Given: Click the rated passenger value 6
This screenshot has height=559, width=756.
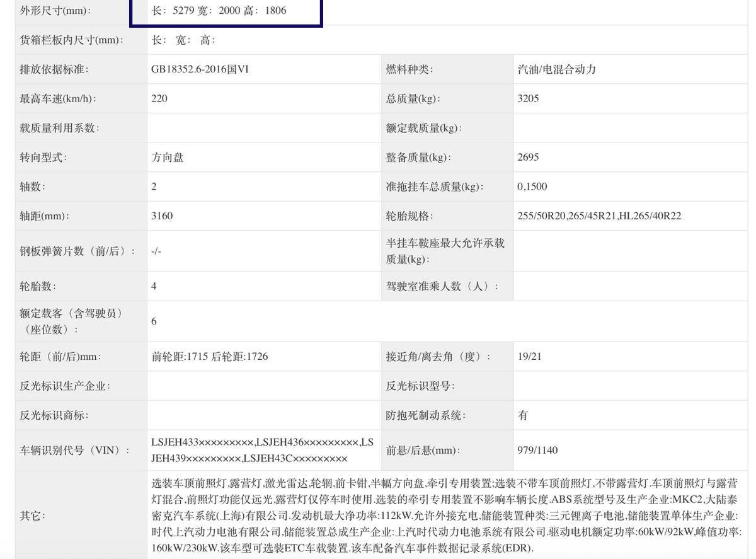Looking at the screenshot, I should point(154,321).
